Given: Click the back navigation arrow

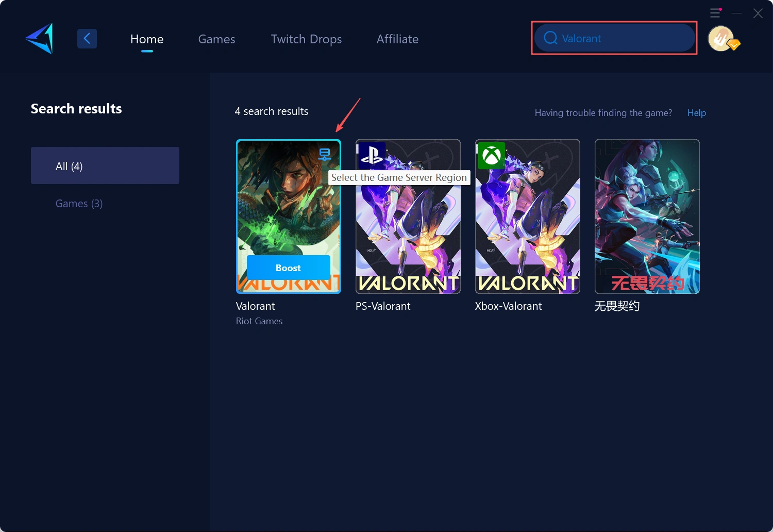Looking at the screenshot, I should [87, 38].
